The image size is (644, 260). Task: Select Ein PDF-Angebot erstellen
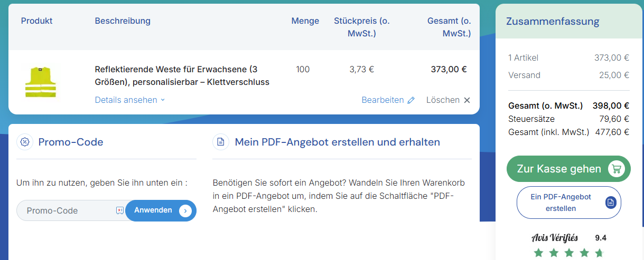(561, 203)
